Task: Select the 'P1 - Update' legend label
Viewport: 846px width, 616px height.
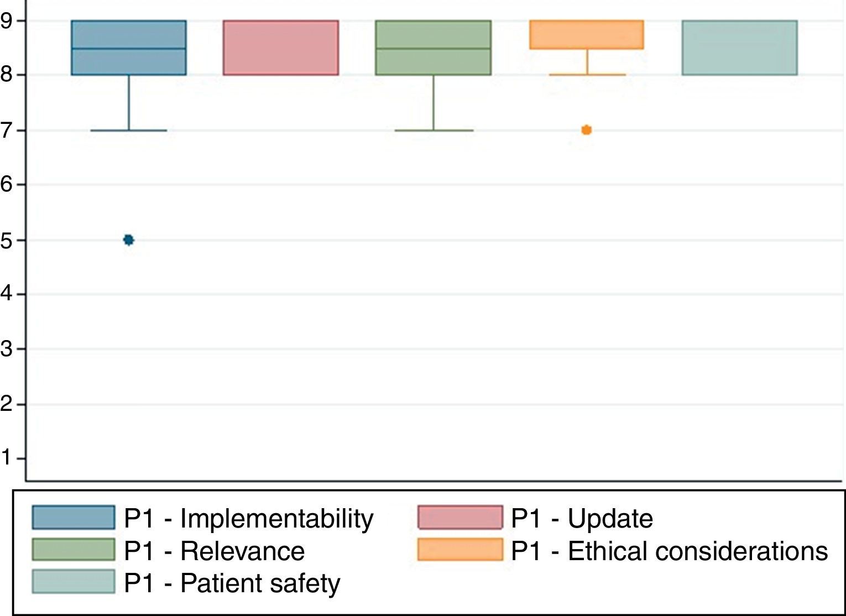Action: 582,519
